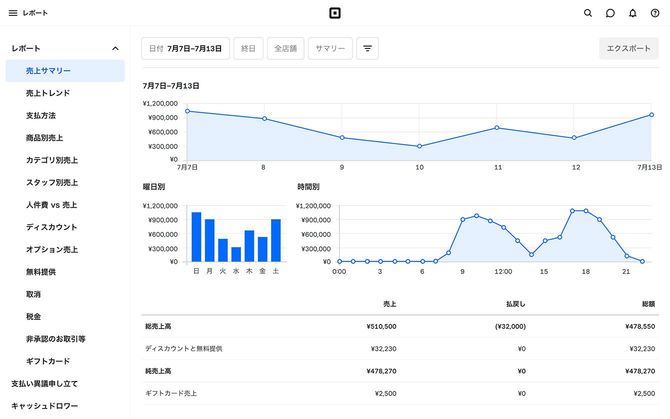Open the date range 7月7日–7月13日 picker

(185, 48)
